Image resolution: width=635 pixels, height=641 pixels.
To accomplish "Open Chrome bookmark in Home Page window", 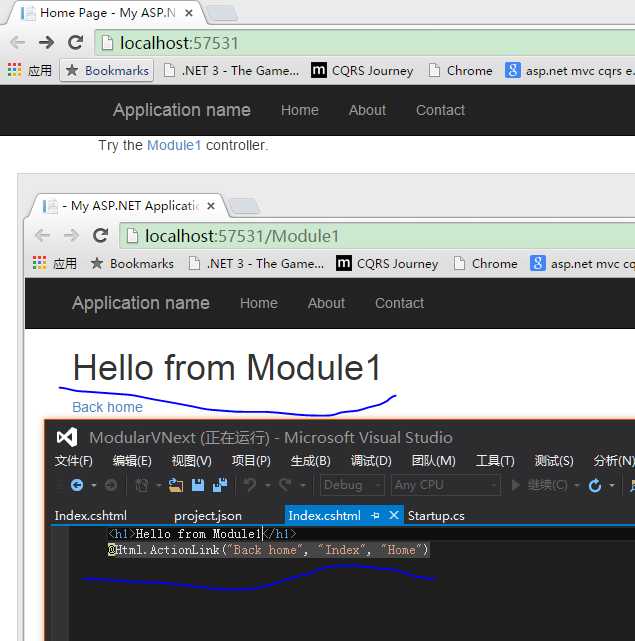I will pyautogui.click(x=460, y=71).
